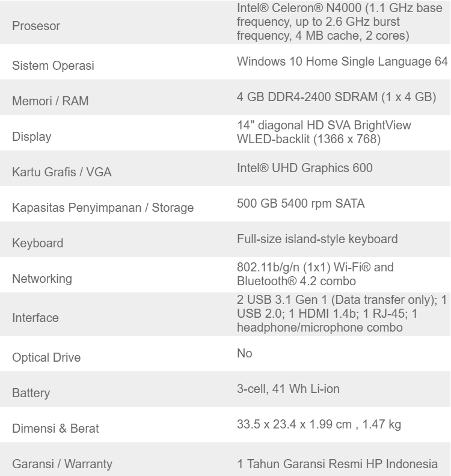
Task: Click the Memori / RAM label
Action: 51,102
